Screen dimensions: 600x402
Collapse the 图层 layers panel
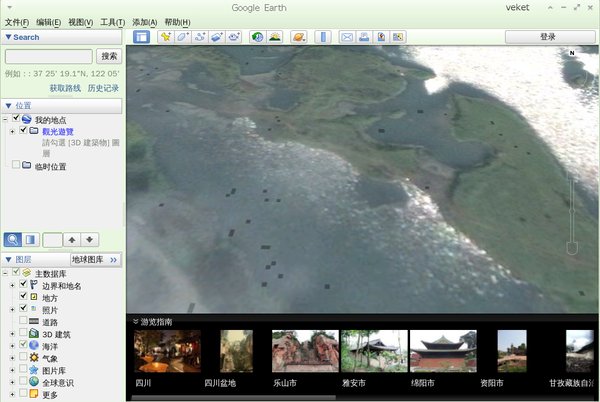(9, 259)
